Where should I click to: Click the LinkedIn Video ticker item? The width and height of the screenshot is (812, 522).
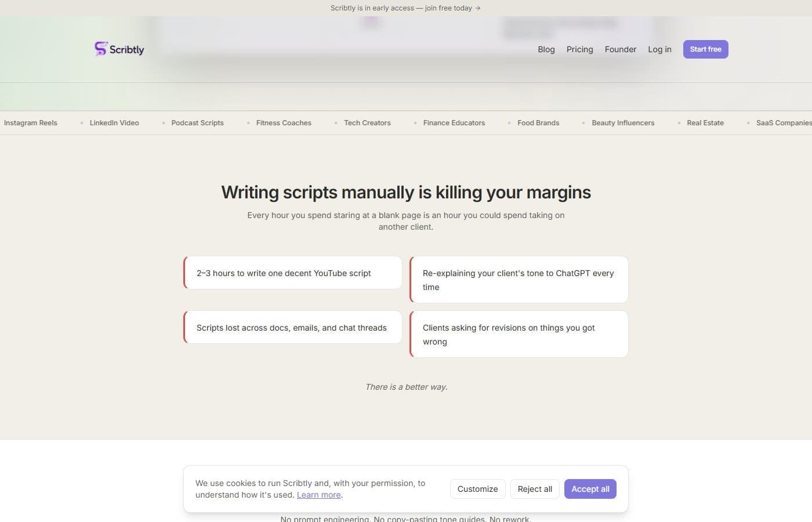114,123
